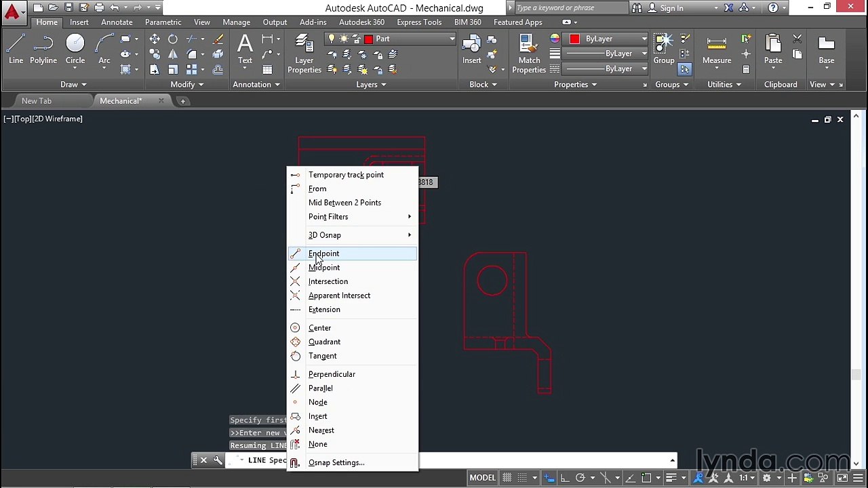
Task: Click the Rotate tool icon
Action: 173,39
